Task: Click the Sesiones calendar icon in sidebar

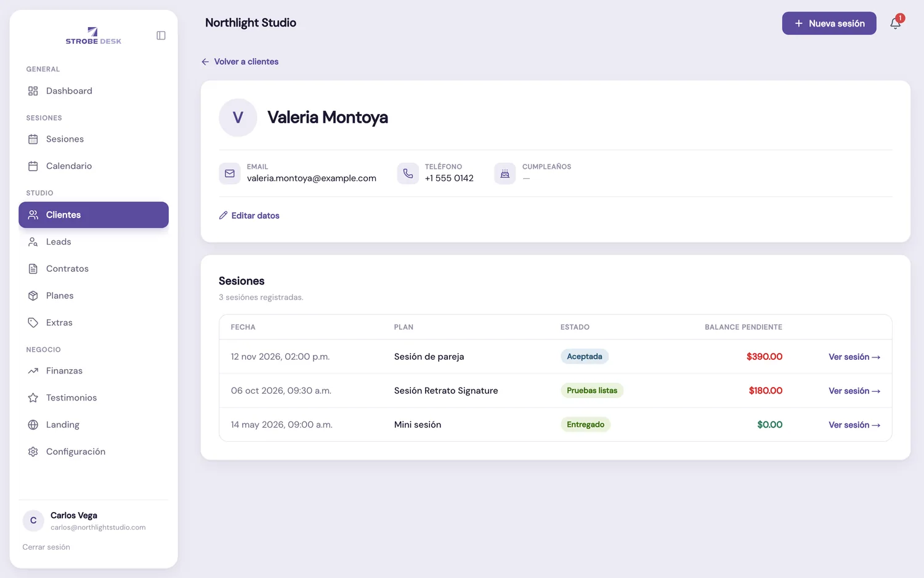Action: pos(33,139)
